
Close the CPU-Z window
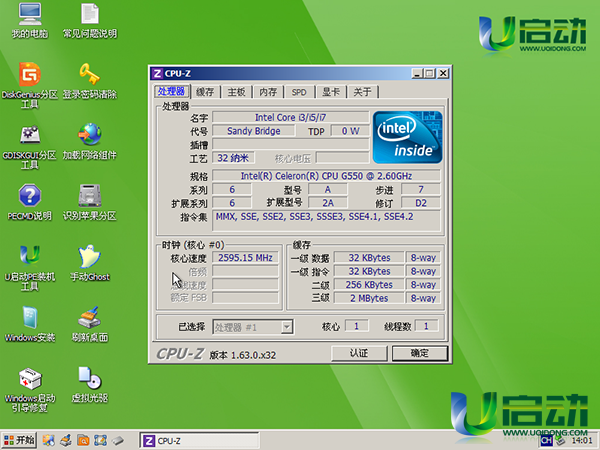(x=443, y=73)
